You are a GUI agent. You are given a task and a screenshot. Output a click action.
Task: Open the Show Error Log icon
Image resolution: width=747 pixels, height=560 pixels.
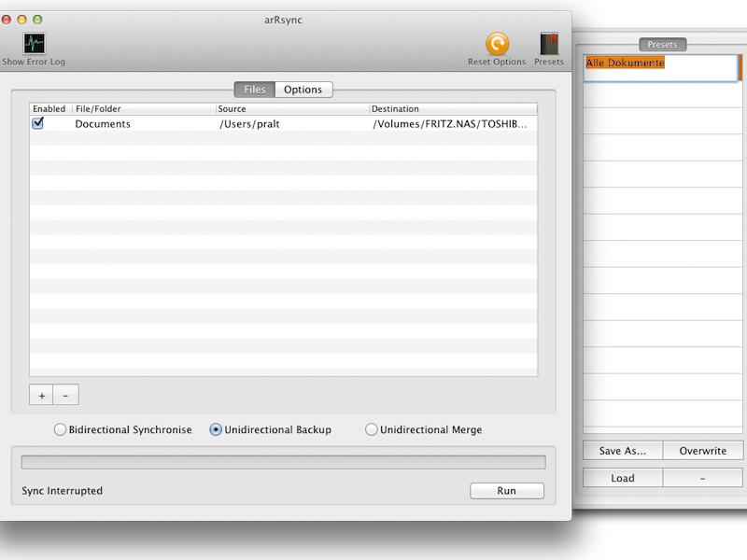[x=34, y=44]
